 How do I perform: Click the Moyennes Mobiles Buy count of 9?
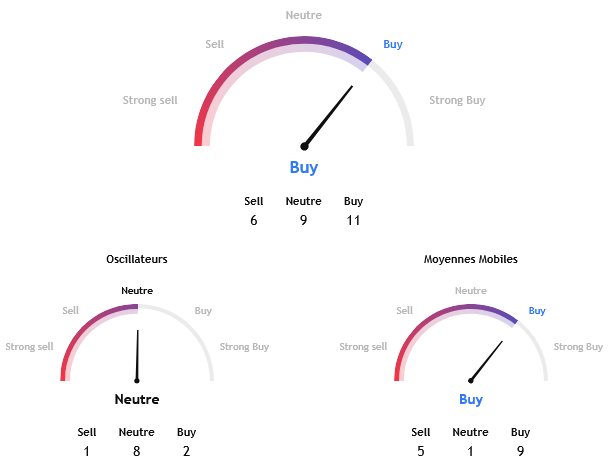pos(521,452)
